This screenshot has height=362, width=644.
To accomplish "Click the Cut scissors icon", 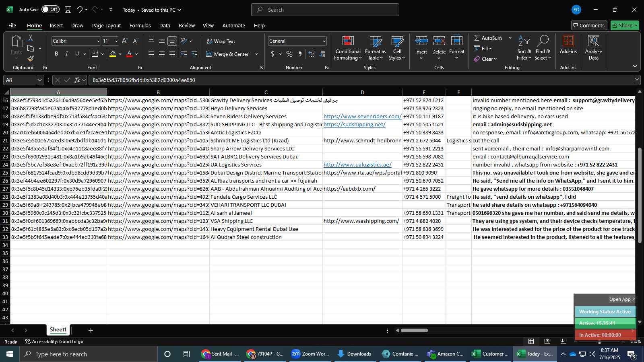I will pyautogui.click(x=31, y=38).
